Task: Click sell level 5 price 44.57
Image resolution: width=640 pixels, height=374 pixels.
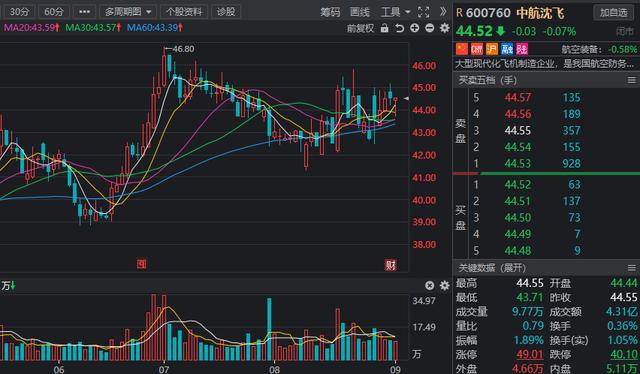Action: [x=518, y=98]
